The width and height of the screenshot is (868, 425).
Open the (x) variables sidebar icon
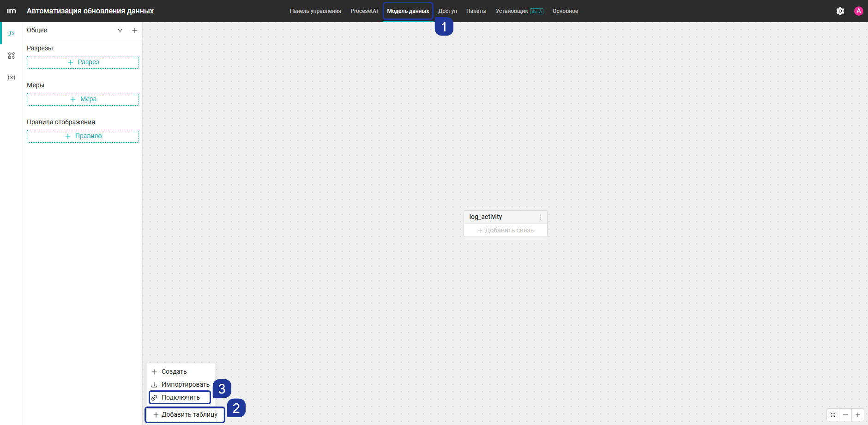(12, 78)
